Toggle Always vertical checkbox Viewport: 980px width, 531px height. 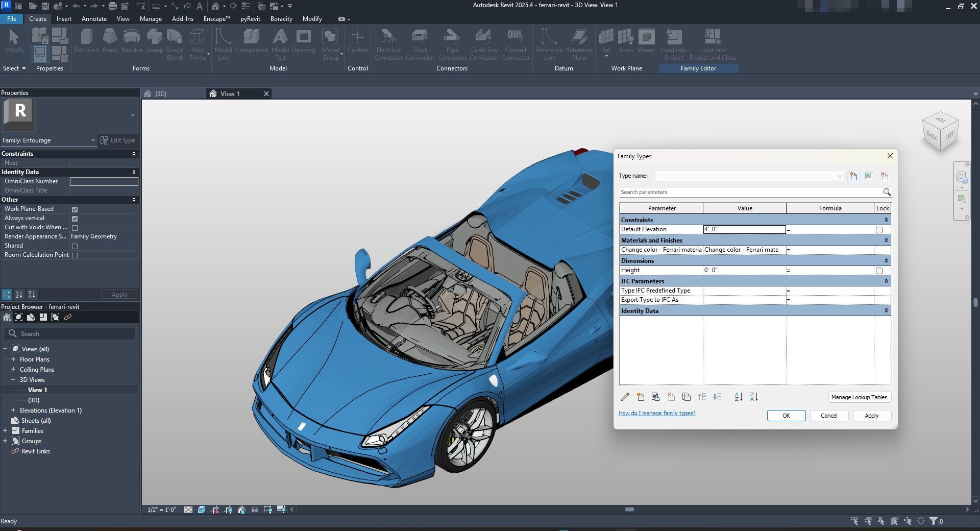[75, 219]
